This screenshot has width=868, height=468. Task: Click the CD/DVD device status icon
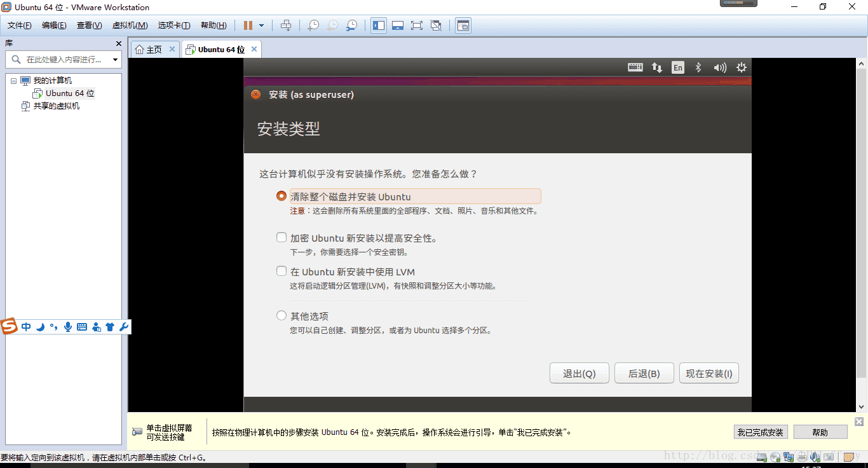click(x=775, y=457)
